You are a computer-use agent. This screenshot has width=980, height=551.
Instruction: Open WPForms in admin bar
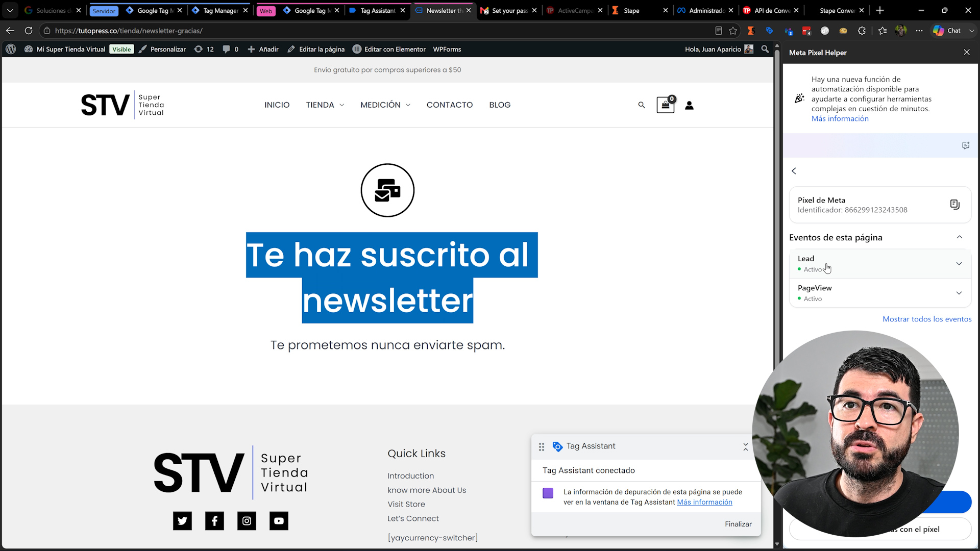447,49
